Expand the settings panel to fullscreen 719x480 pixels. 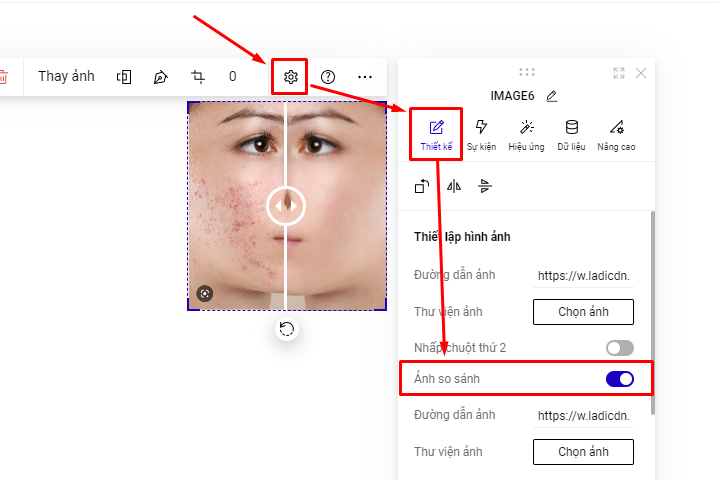619,73
